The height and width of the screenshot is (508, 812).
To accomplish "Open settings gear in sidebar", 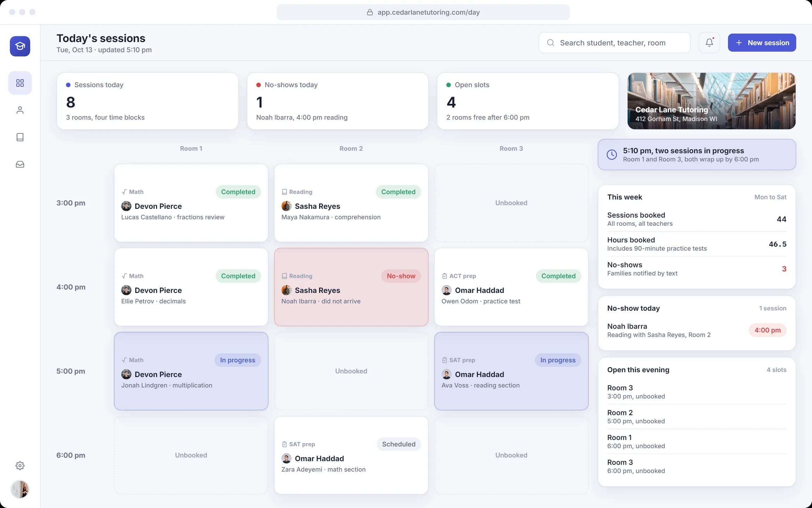I will pyautogui.click(x=20, y=466).
